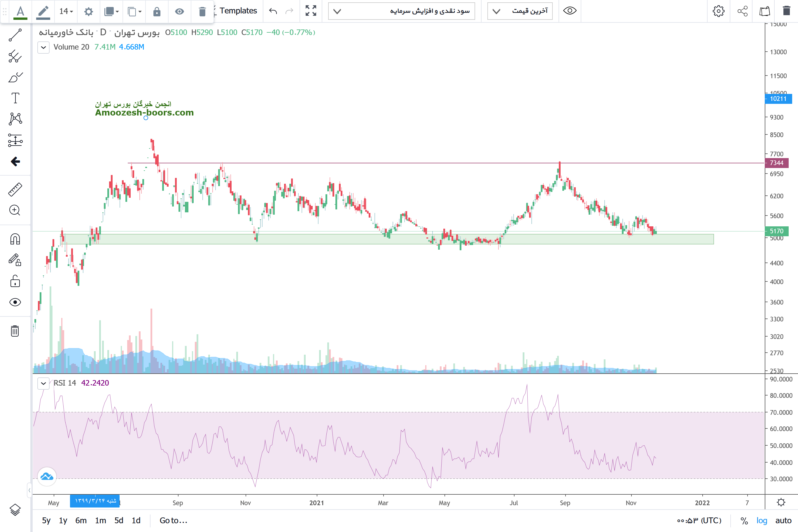Toggle visibility eye in text toolbar

click(x=179, y=12)
